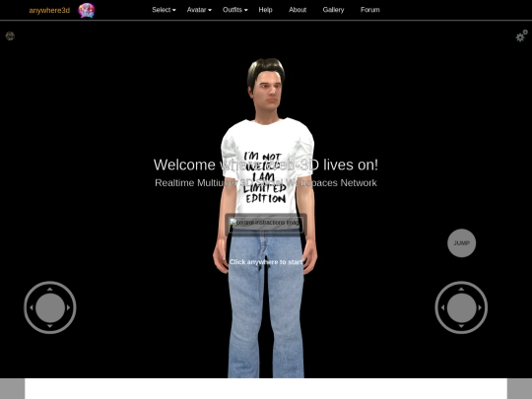Click the left joystick up arrow
The height and width of the screenshot is (399, 532).
coord(50,289)
